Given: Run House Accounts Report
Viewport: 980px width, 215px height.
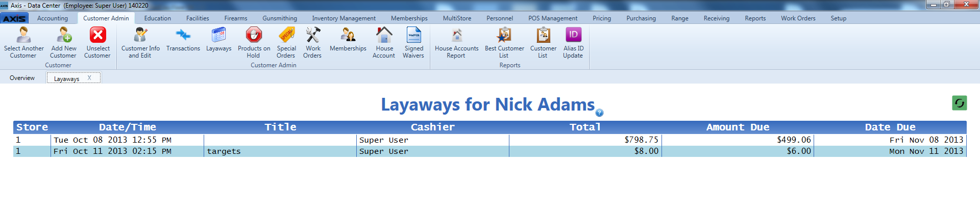Looking at the screenshot, I should (456, 43).
